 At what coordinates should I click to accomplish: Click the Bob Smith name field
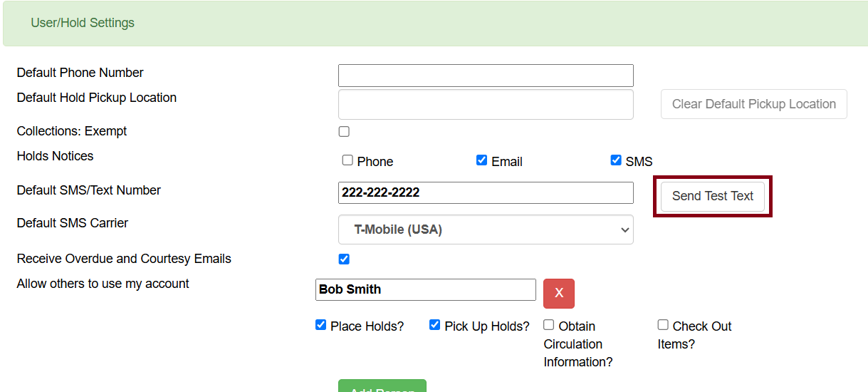(425, 289)
